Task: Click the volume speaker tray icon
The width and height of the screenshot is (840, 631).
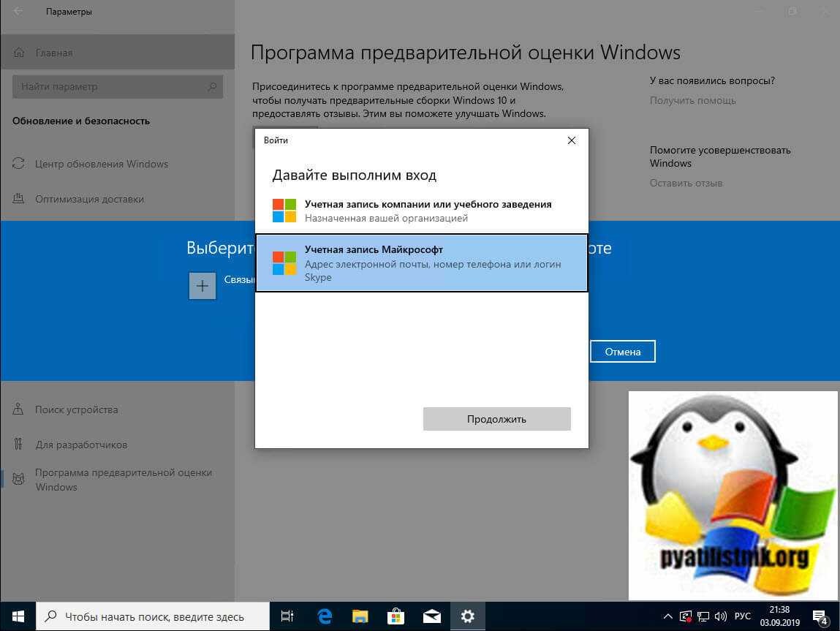Action: (721, 616)
